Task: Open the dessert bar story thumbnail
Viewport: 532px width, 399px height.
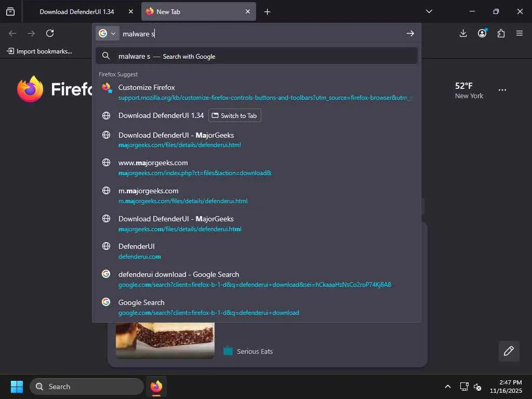Action: tap(165, 340)
